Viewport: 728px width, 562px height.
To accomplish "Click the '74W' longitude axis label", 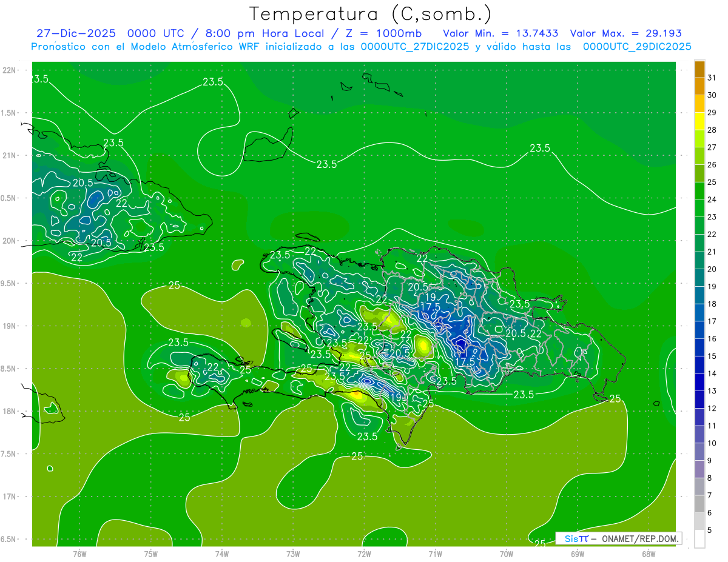I will click(x=221, y=554).
